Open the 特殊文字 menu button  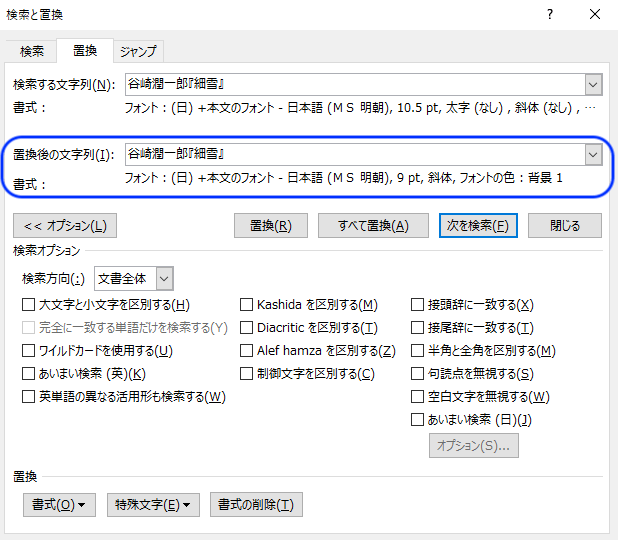[x=153, y=505]
